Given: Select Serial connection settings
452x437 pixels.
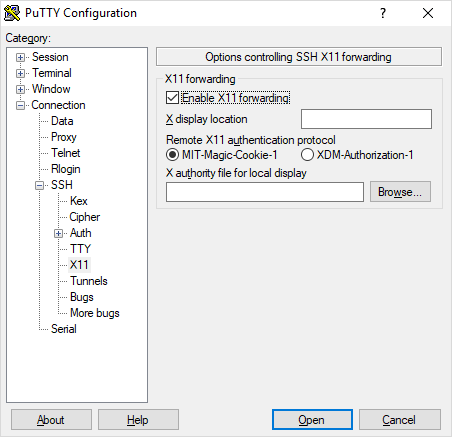Looking at the screenshot, I should coord(64,329).
